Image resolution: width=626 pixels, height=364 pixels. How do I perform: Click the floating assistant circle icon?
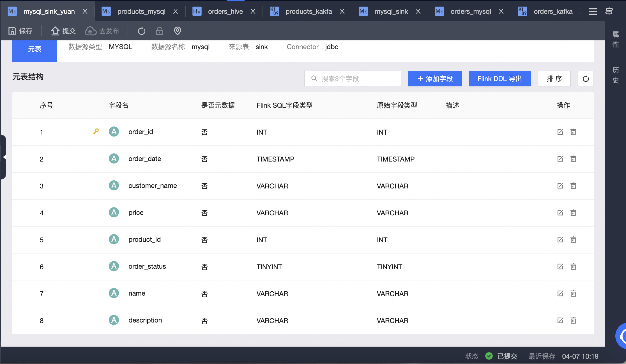tap(621, 336)
